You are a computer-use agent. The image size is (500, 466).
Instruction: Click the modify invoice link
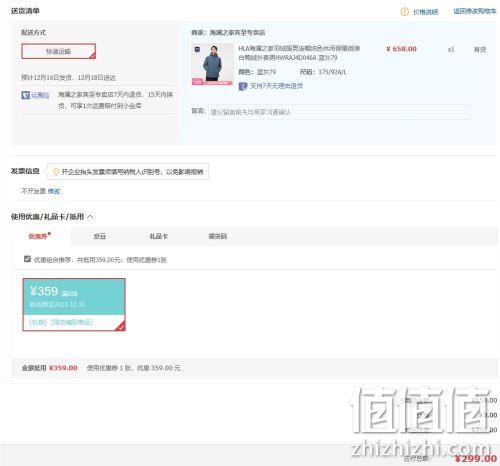54,191
